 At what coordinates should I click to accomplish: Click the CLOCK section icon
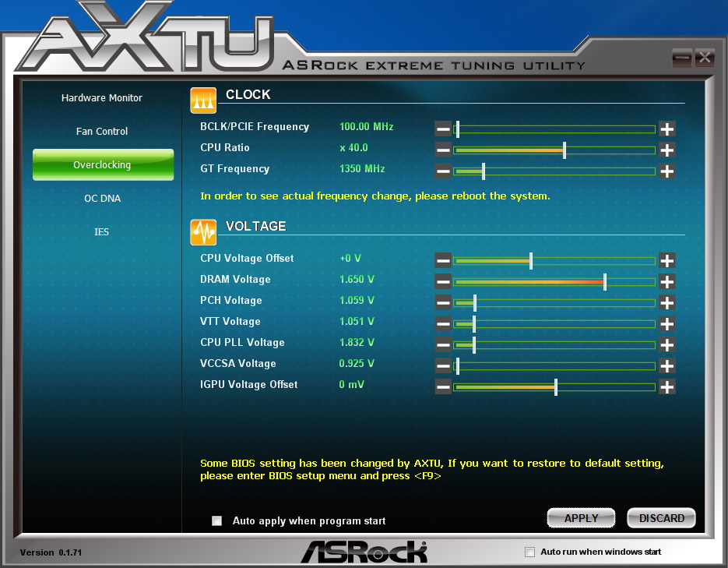tap(203, 101)
